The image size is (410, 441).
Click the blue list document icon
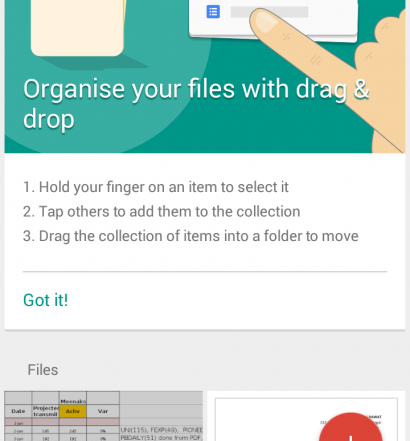click(213, 12)
